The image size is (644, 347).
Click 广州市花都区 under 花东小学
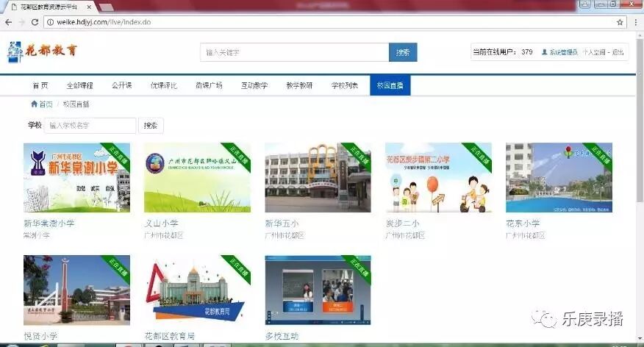coord(526,235)
